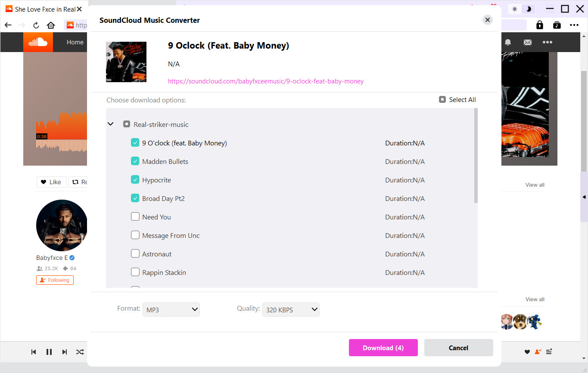This screenshot has height=373, width=588.
Task: Open the SoundCloud track URL link
Action: (265, 81)
